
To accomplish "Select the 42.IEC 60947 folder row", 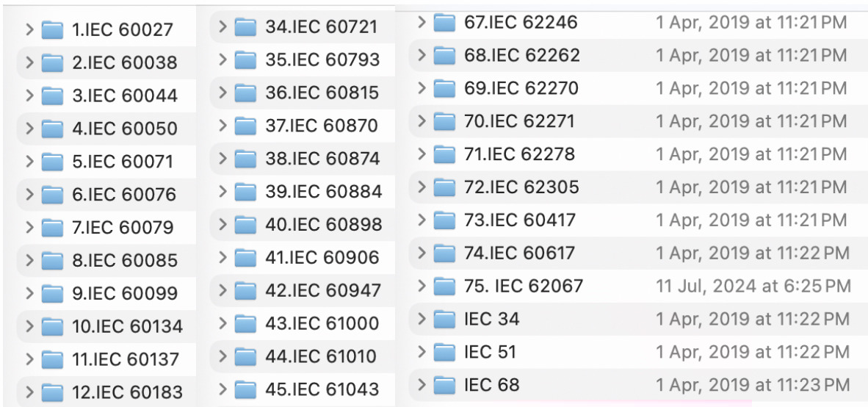I will pos(322,290).
